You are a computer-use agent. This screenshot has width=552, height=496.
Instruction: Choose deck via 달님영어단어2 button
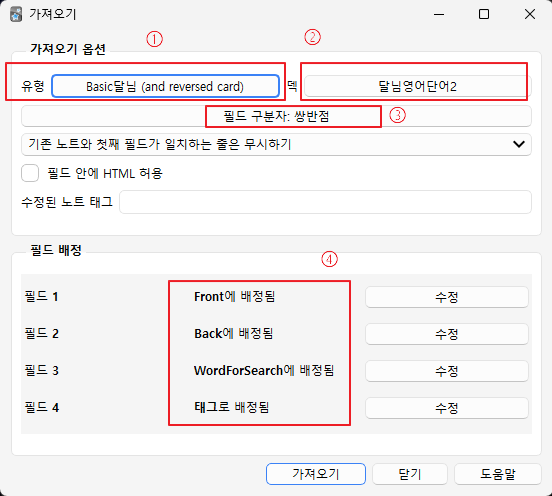coord(418,86)
